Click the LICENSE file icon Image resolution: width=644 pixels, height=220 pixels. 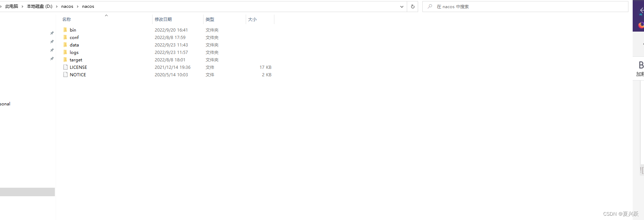(65, 67)
